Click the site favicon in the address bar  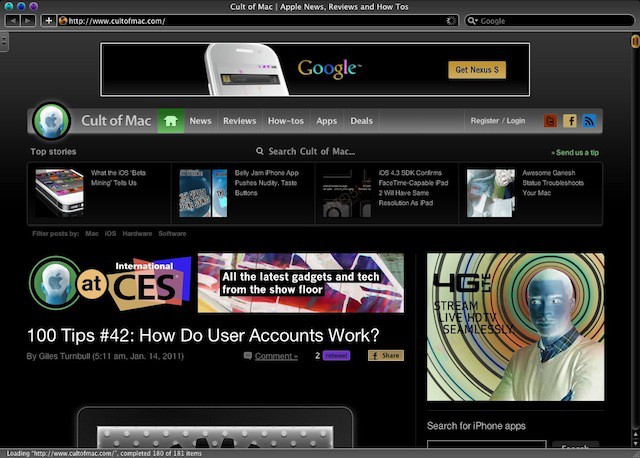point(63,20)
